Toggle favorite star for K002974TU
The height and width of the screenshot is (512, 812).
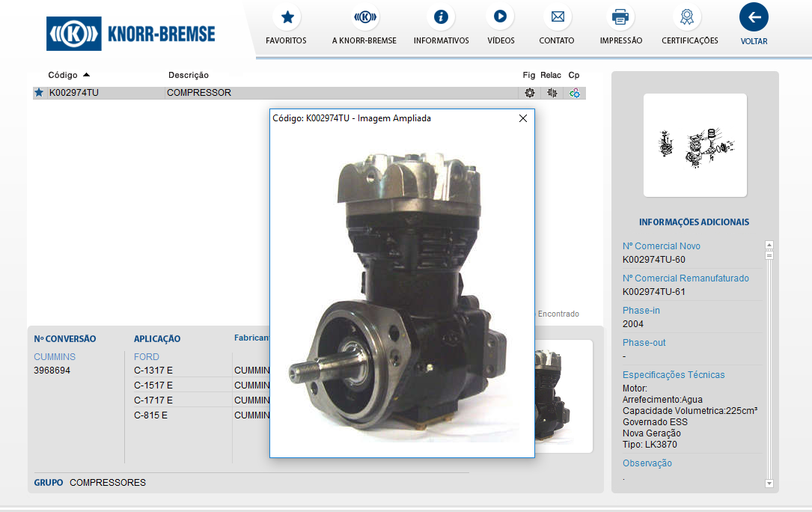click(x=39, y=93)
